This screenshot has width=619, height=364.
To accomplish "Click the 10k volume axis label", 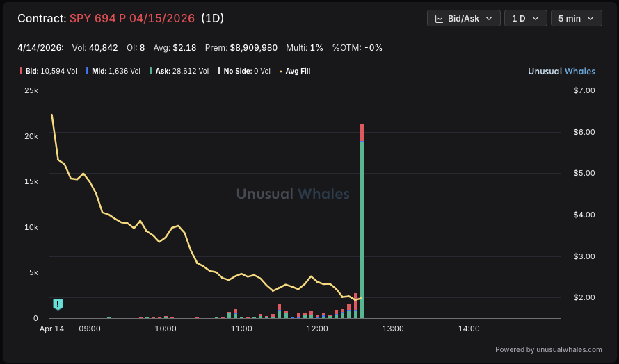I will coord(31,227).
